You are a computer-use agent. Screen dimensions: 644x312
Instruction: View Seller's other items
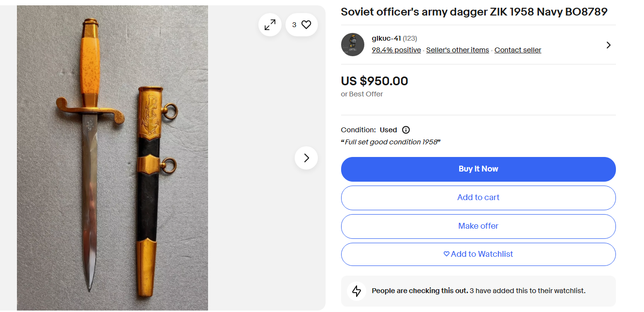coord(457,50)
